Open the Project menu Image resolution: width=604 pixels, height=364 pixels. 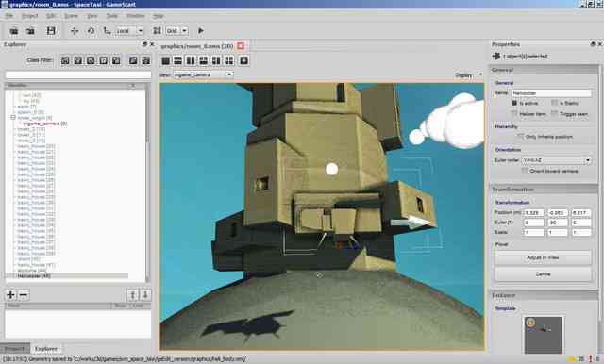click(x=29, y=16)
